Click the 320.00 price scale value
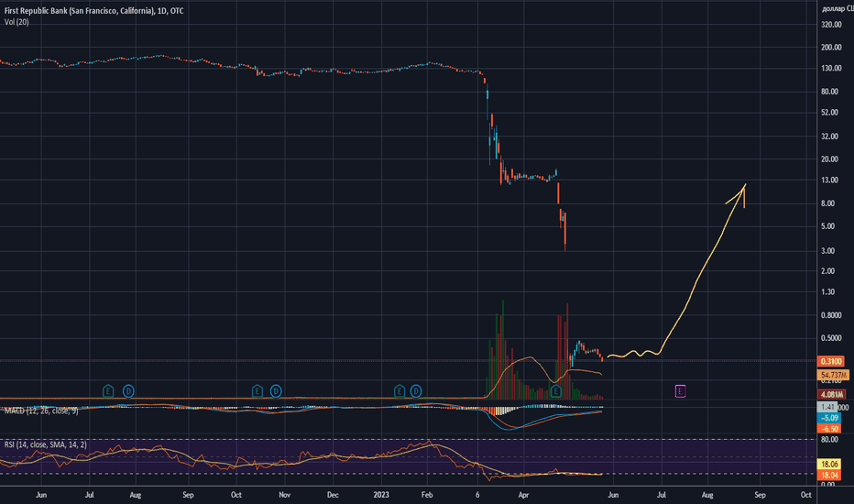 831,25
